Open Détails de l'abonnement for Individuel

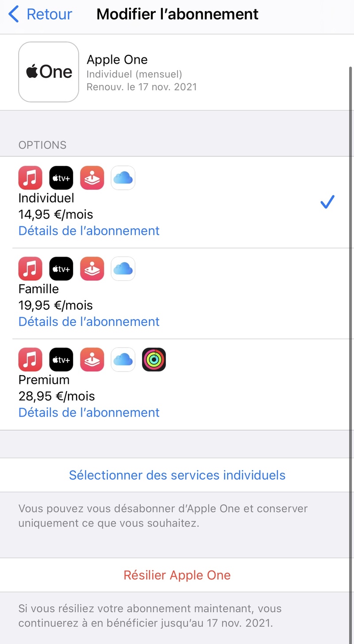click(x=89, y=231)
